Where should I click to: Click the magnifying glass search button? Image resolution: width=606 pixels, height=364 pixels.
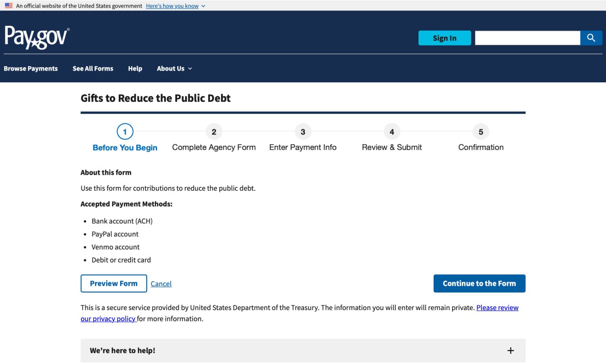click(591, 38)
